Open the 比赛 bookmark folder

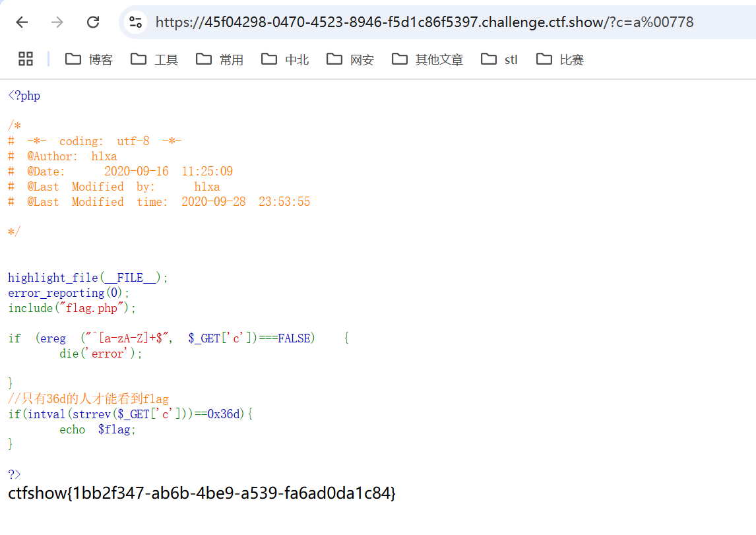pos(560,59)
